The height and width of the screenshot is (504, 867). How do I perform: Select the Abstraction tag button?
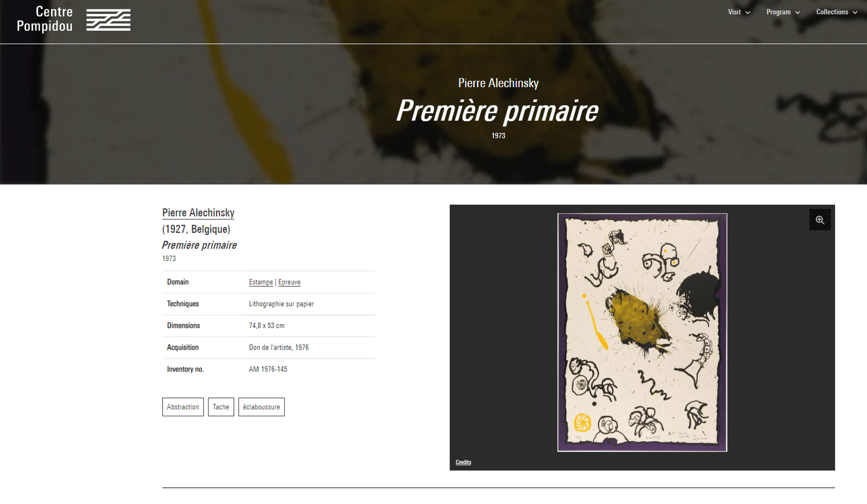pos(183,407)
